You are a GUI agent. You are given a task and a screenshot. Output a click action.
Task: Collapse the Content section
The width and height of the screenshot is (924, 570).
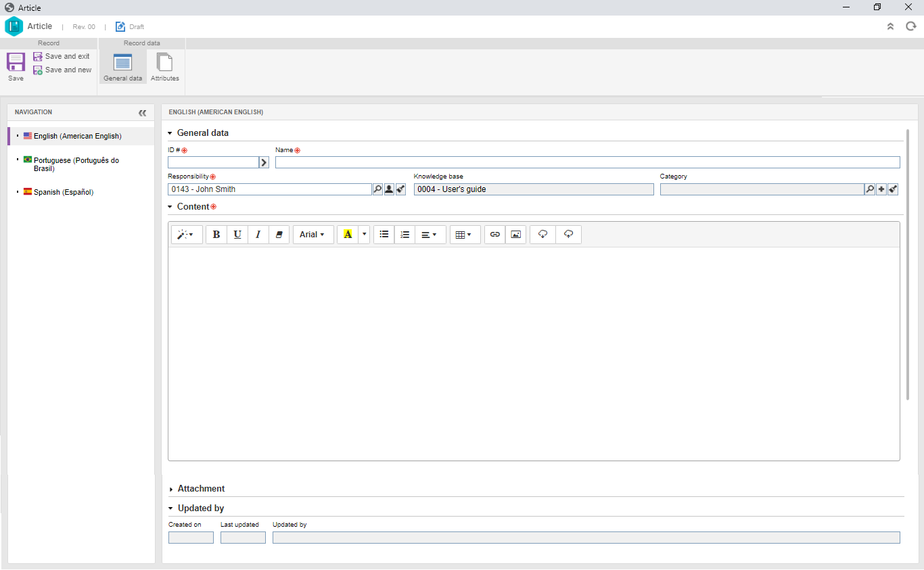coord(170,207)
